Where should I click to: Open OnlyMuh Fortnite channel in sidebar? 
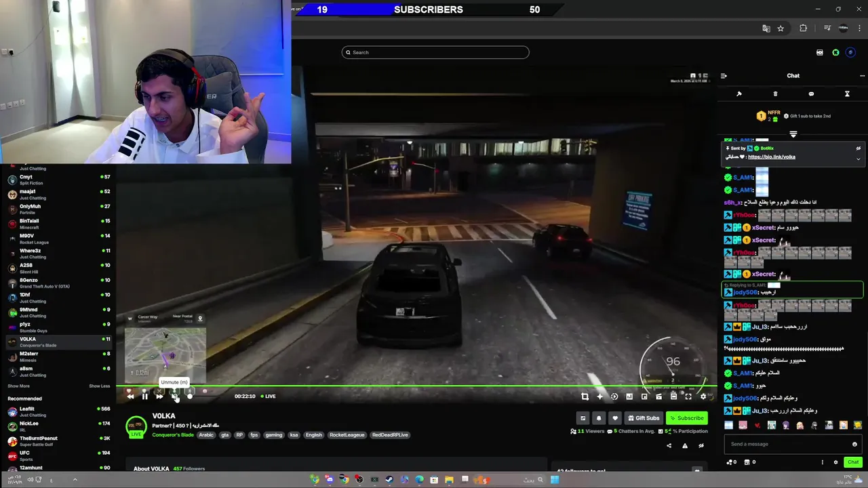click(58, 209)
